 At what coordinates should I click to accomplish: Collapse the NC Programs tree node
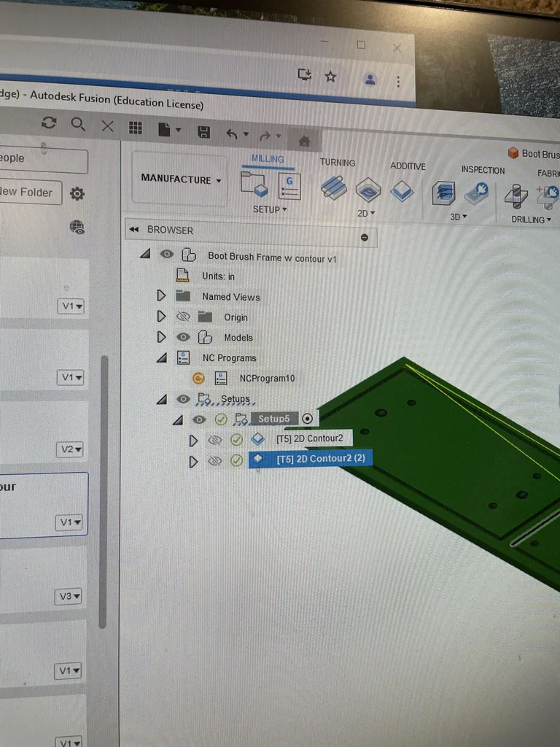point(162,358)
